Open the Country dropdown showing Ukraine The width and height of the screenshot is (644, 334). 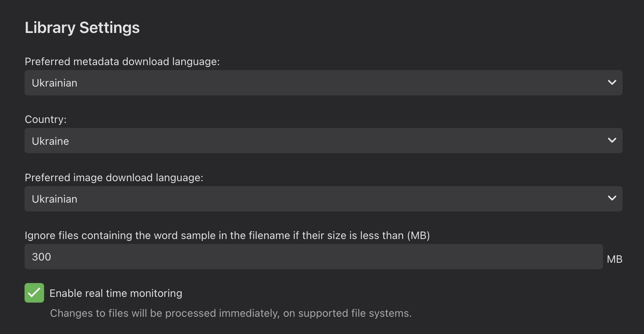(x=323, y=141)
